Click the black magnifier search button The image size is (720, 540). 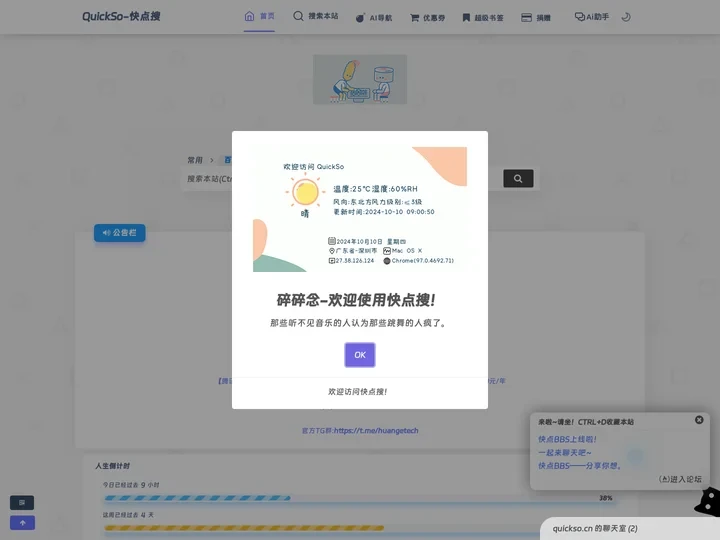[518, 179]
